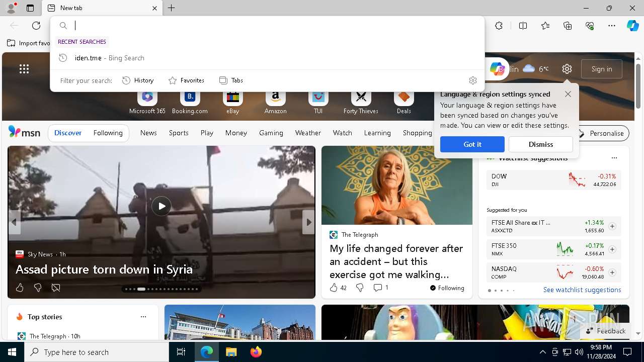Open the Learning menu item
The height and width of the screenshot is (362, 644).
tap(377, 133)
